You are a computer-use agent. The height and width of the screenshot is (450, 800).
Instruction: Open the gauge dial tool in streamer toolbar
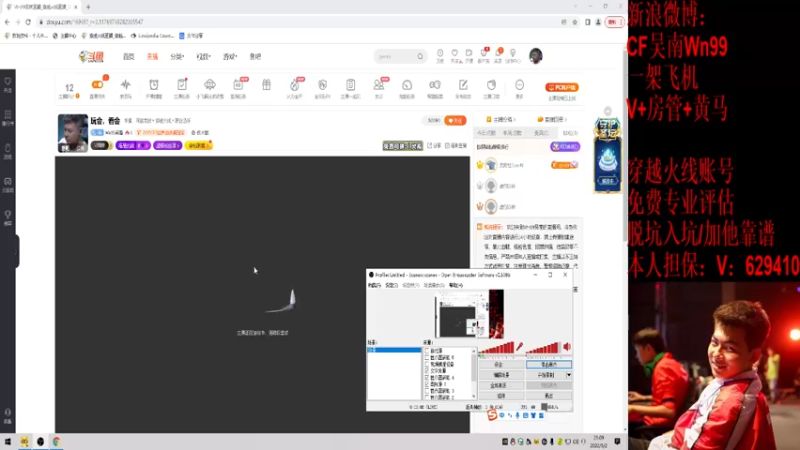(x=407, y=85)
